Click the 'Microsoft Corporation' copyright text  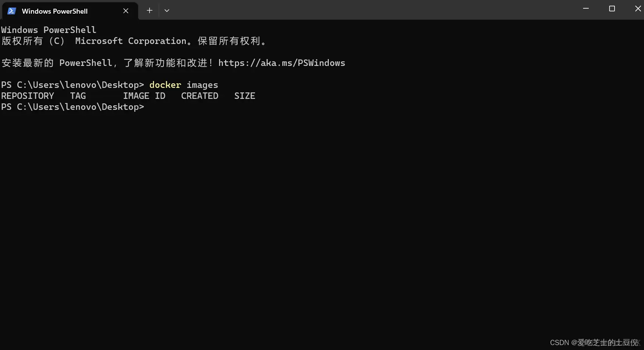[131, 41]
